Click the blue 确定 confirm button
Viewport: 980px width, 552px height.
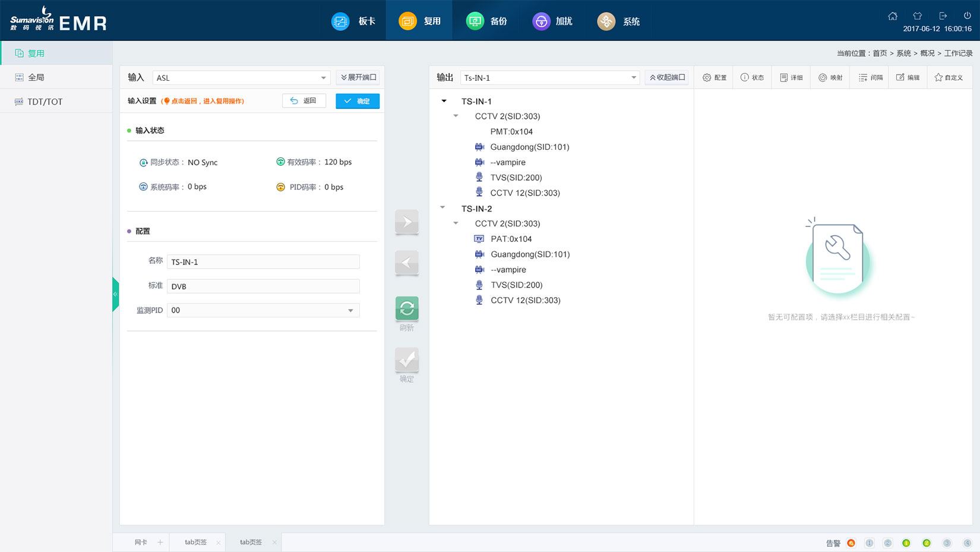pyautogui.click(x=357, y=100)
